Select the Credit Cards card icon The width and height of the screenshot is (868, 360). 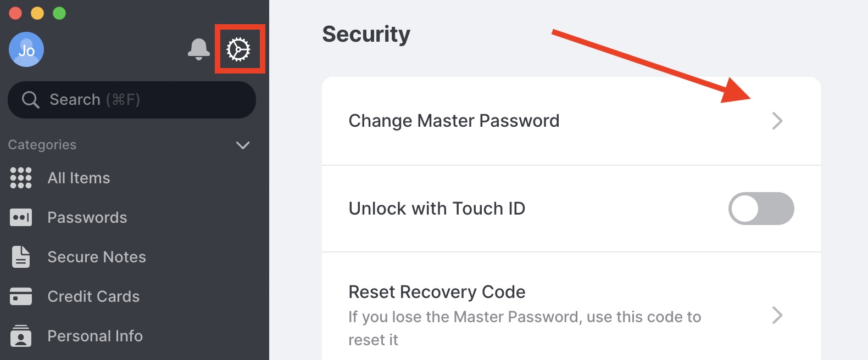21,296
